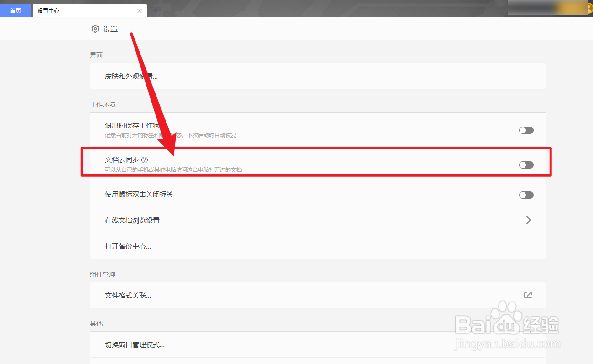
Task: Enable 使用鼠标双击关闭标签
Action: click(526, 195)
